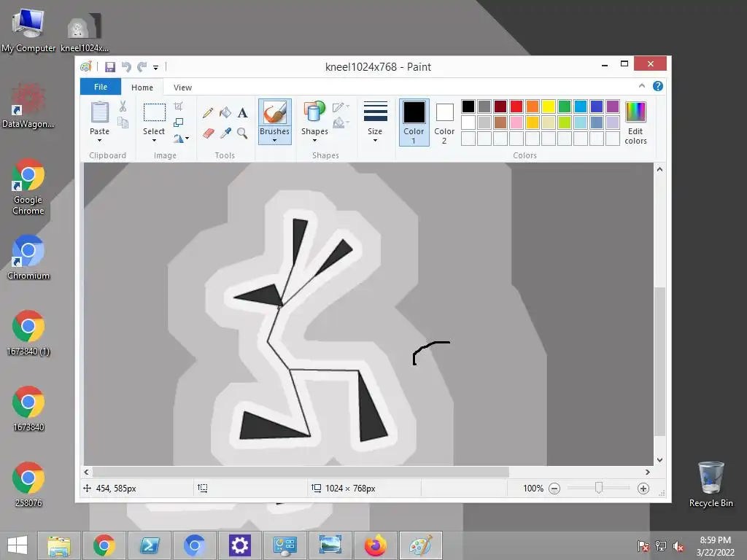Pick the purple color swatch

[613, 106]
